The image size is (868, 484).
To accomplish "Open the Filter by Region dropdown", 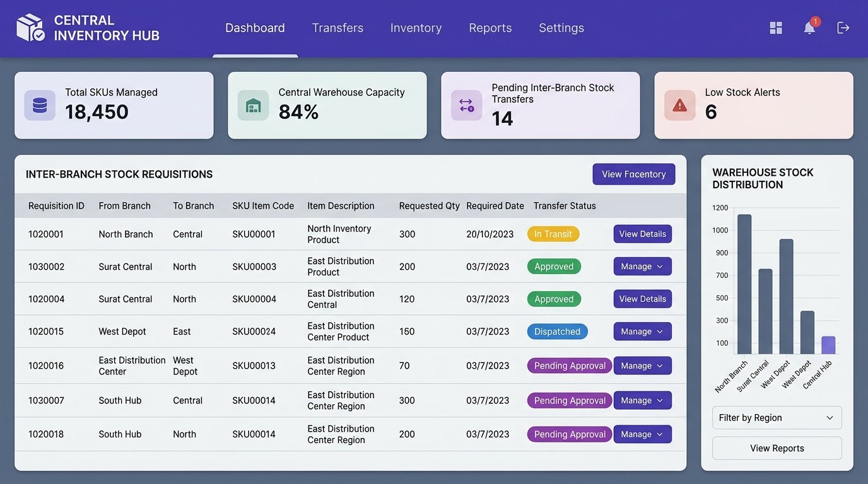I will (777, 418).
